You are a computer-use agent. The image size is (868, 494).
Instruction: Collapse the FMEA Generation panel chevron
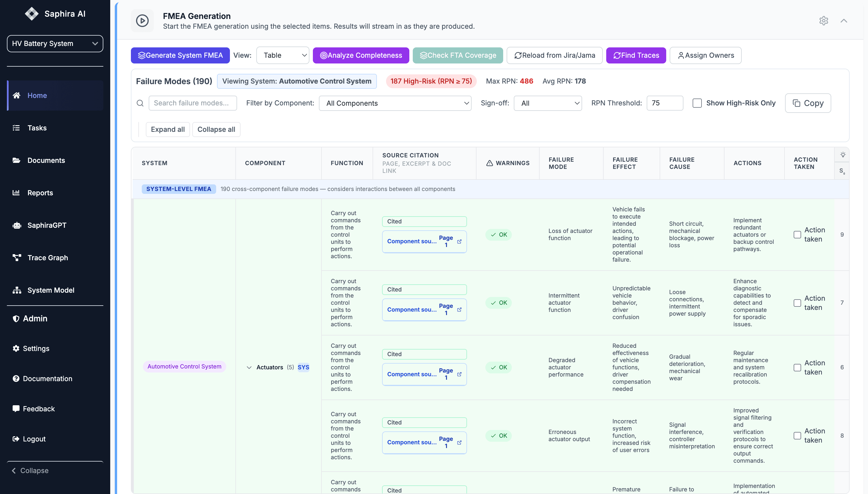844,21
